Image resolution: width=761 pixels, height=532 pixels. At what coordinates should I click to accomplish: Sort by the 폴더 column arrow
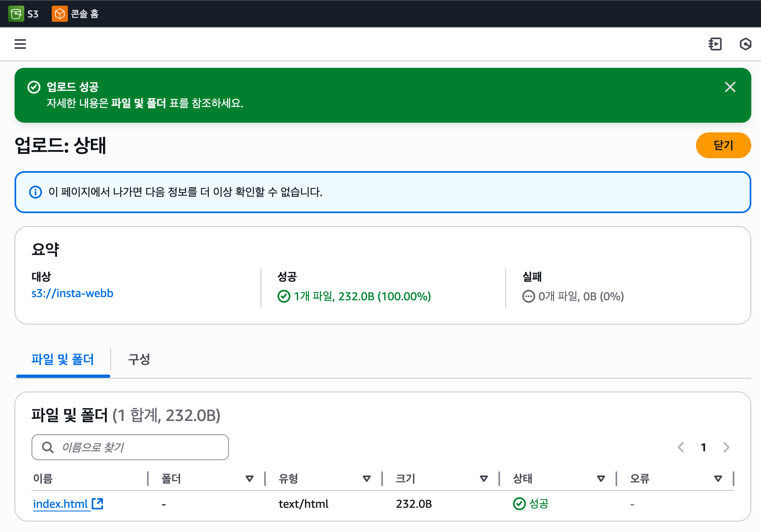[x=249, y=479]
